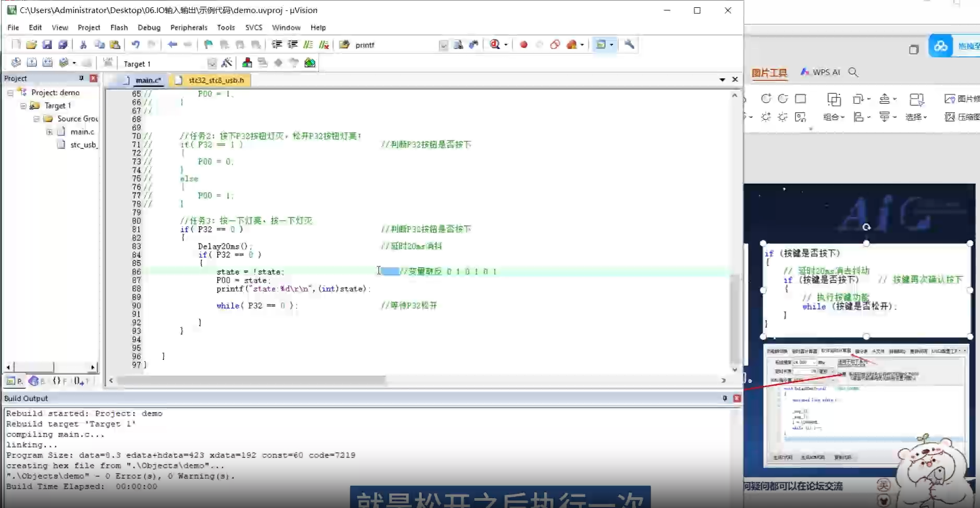Open the Project menu
Image resolution: width=980 pixels, height=508 pixels.
coord(89,28)
